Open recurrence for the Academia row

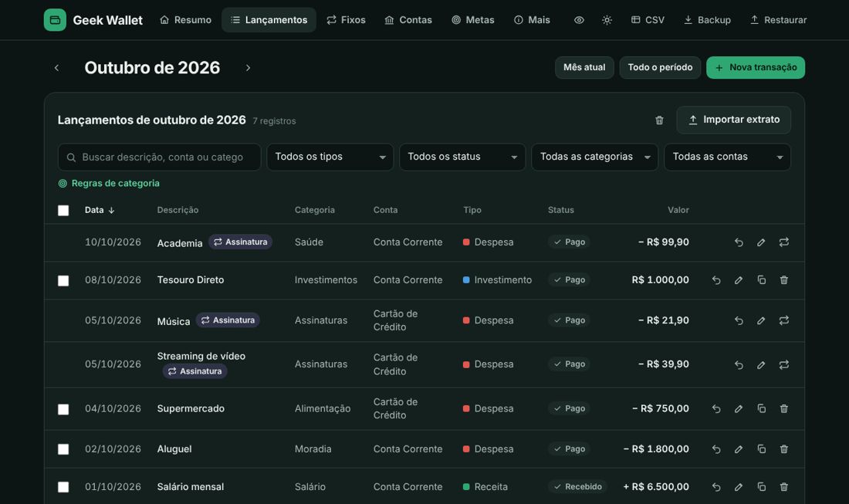click(x=783, y=242)
